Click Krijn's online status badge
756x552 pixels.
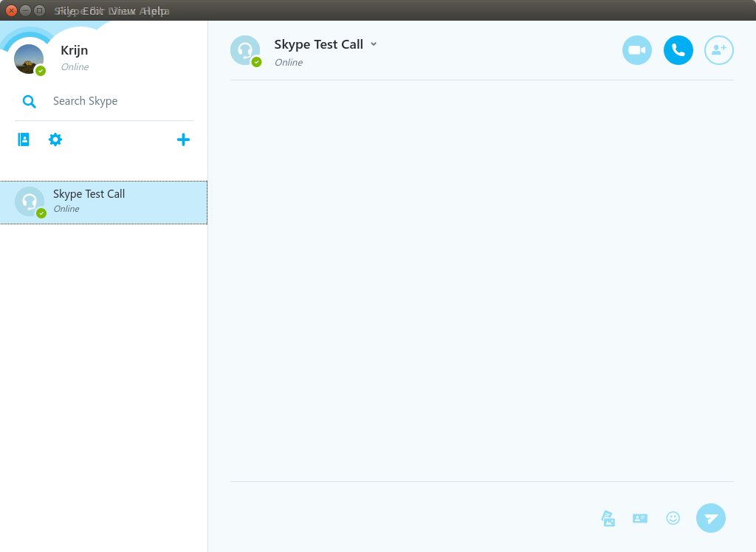click(x=41, y=71)
